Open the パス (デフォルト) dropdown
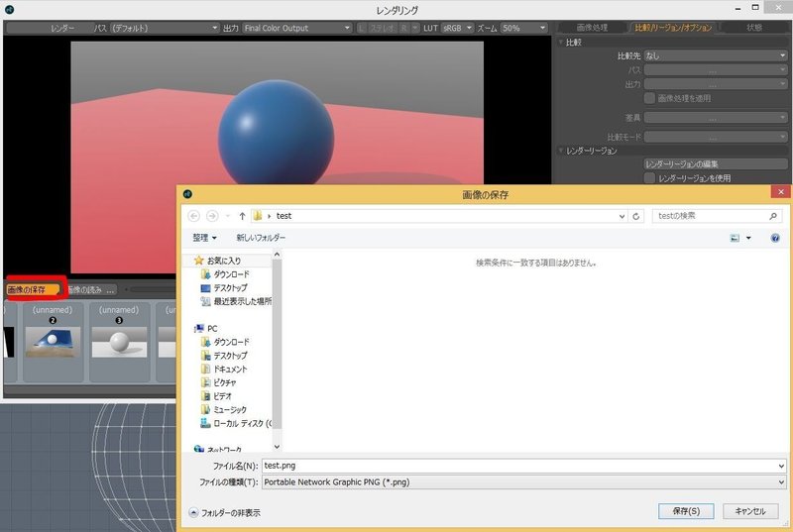The image size is (793, 532). tap(165, 28)
